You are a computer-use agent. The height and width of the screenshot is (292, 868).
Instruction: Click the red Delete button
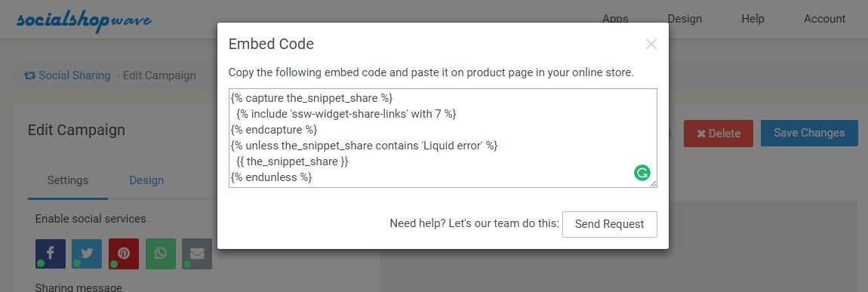[719, 134]
